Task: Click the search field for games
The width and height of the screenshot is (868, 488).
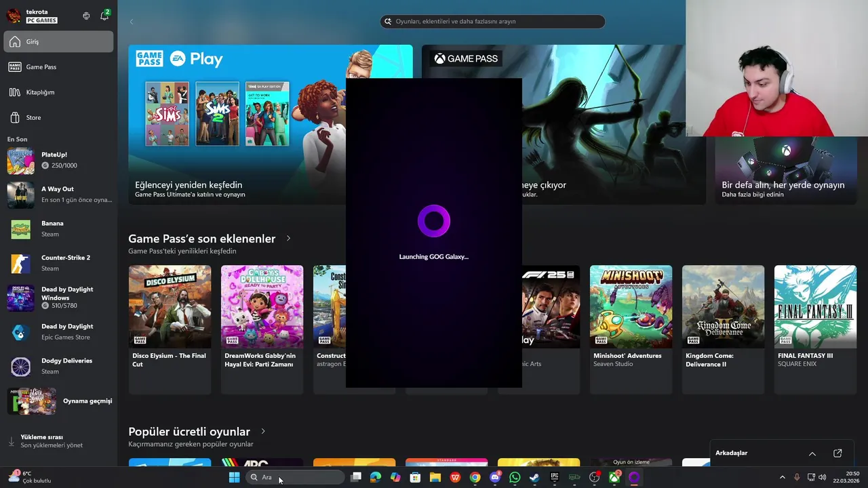Action: (x=492, y=22)
